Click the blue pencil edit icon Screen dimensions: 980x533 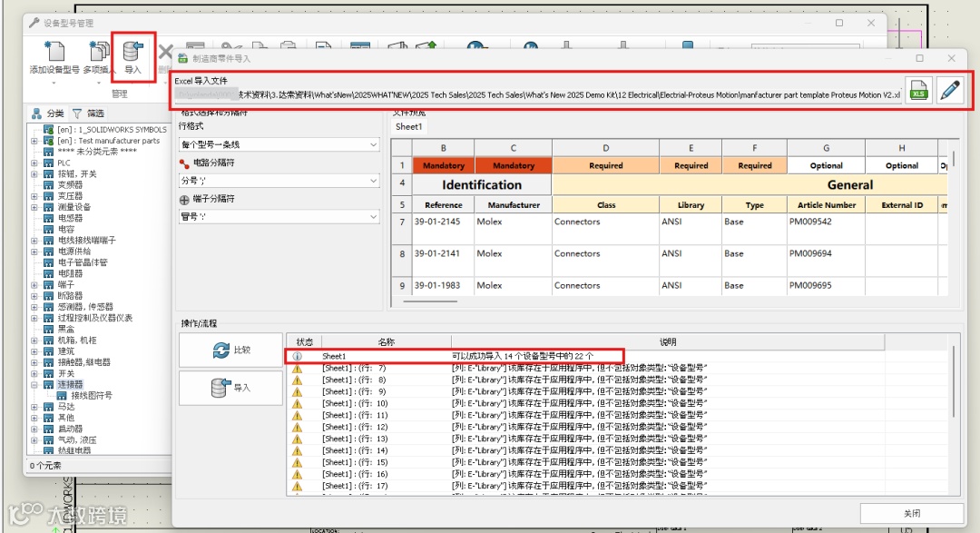(949, 92)
